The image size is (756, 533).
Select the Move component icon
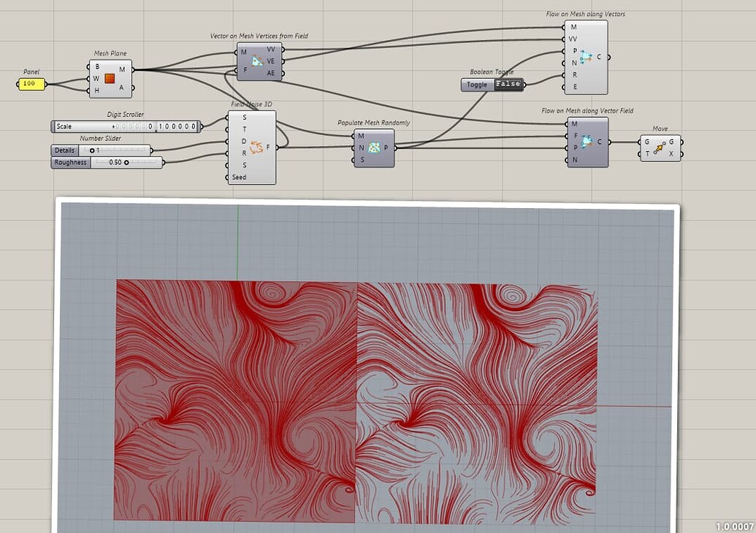(660, 147)
